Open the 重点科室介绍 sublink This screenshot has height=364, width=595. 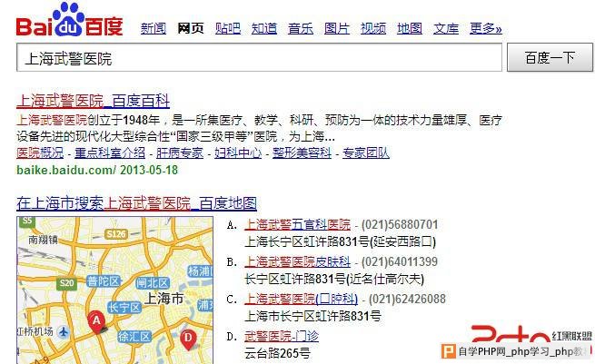tap(110, 152)
